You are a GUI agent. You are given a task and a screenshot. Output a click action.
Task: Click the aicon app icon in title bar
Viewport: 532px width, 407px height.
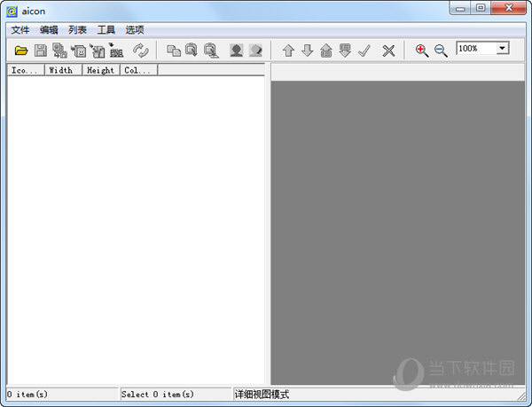coord(12,12)
